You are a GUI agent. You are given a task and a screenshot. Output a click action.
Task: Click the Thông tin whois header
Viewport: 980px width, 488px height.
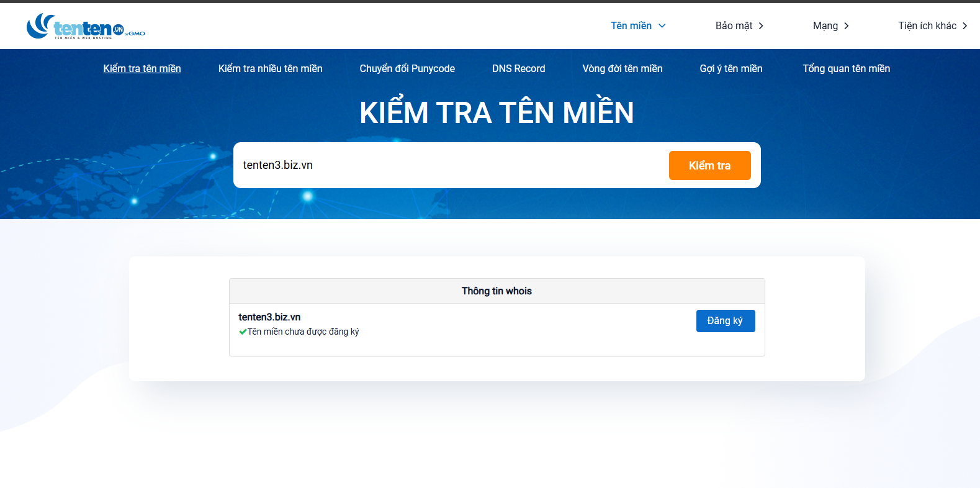[497, 291]
